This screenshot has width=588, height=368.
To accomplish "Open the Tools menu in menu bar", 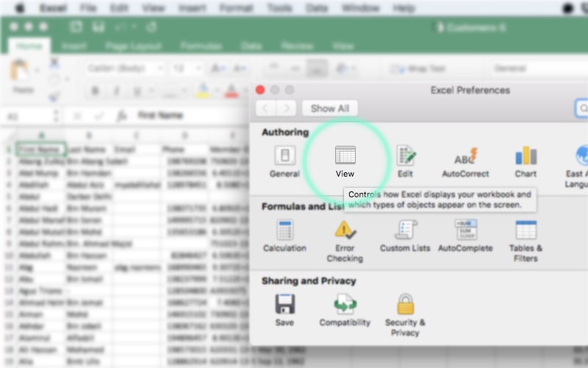I will click(279, 8).
